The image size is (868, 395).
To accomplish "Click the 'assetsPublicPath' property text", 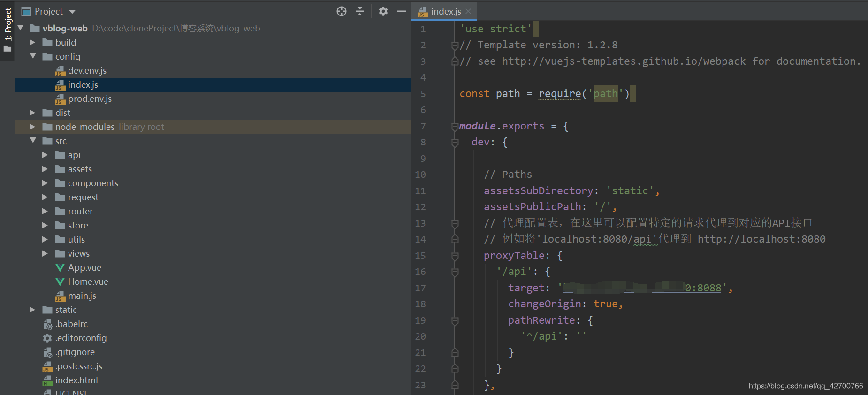I will [x=533, y=207].
